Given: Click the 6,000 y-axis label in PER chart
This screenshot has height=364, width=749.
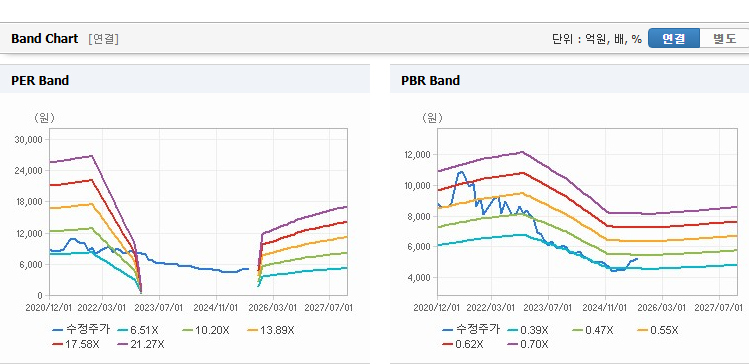Looking at the screenshot, I should pyautogui.click(x=31, y=264).
